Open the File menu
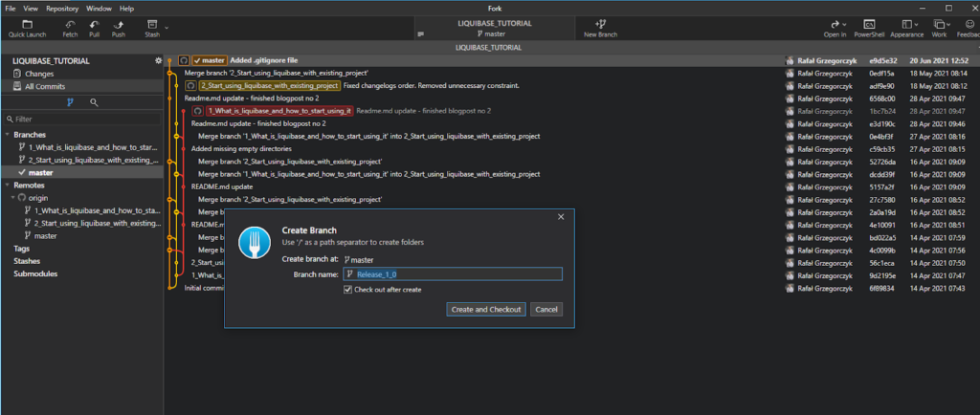 point(11,9)
